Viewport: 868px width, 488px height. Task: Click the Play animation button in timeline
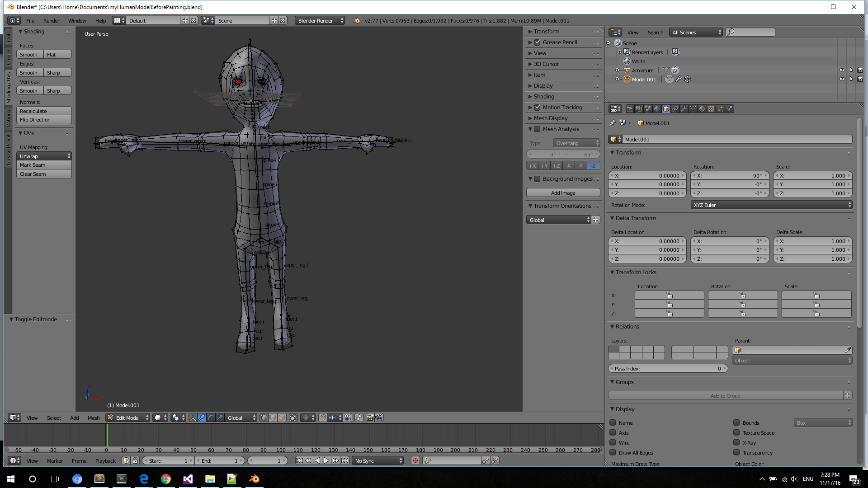326,461
